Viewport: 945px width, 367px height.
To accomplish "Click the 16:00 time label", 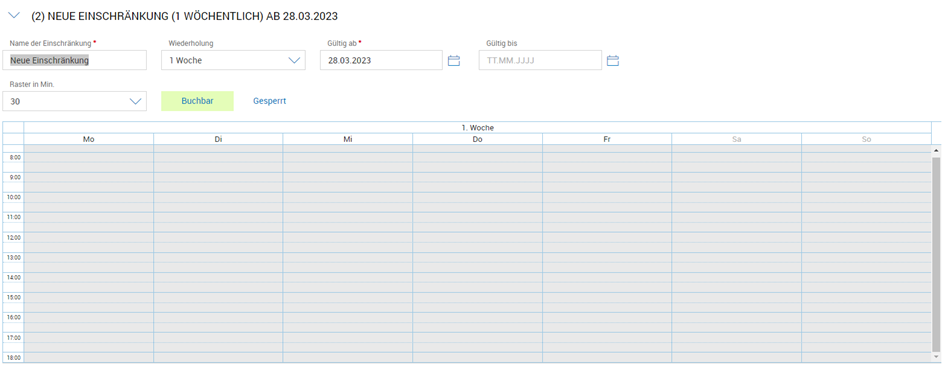I will click(14, 317).
